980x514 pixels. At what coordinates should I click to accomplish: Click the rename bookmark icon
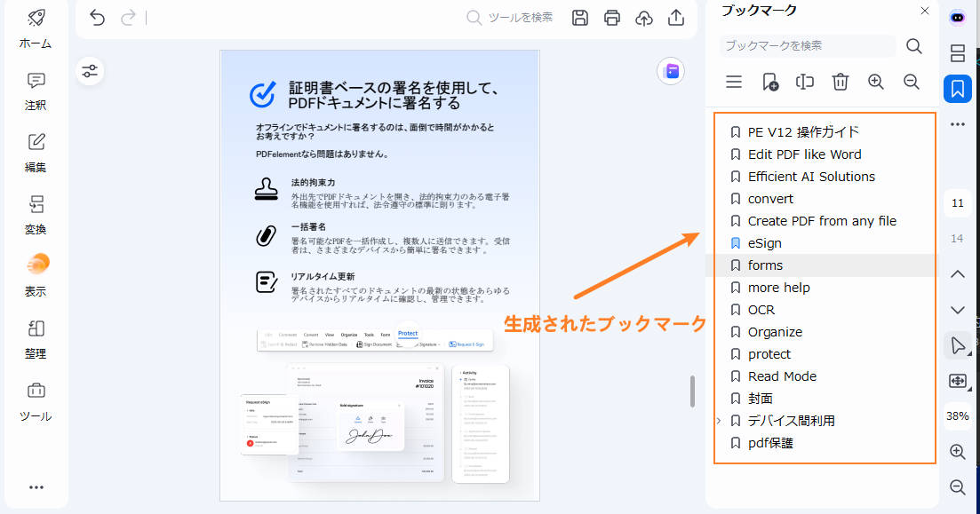(805, 81)
